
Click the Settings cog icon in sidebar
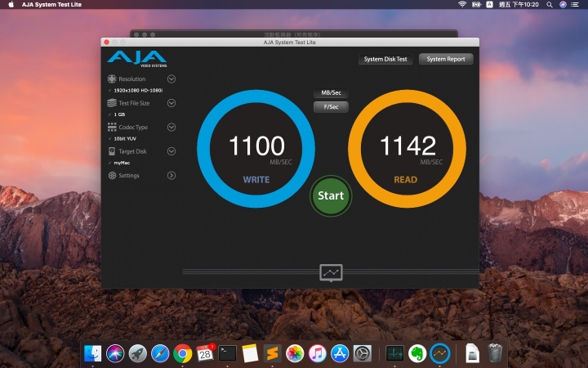[112, 175]
